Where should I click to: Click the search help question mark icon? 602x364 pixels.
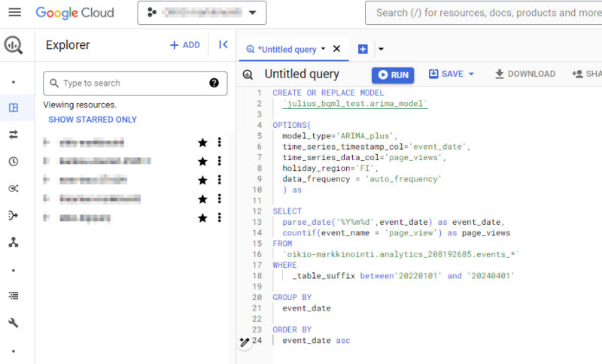coord(214,83)
